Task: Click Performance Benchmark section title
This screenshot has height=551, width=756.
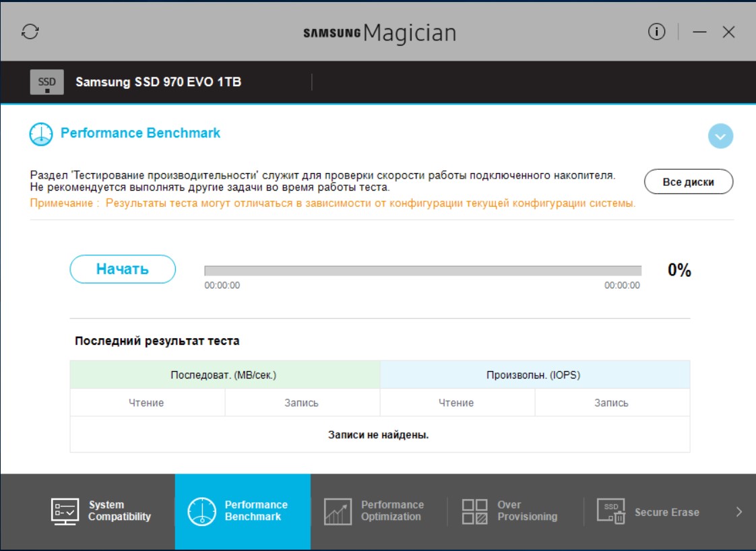Action: pyautogui.click(x=140, y=133)
